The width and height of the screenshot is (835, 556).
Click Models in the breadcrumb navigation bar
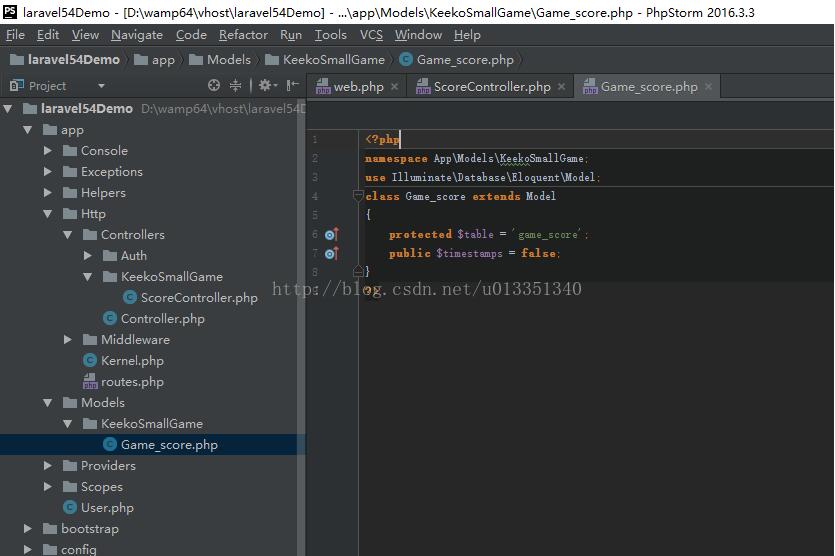pyautogui.click(x=228, y=60)
